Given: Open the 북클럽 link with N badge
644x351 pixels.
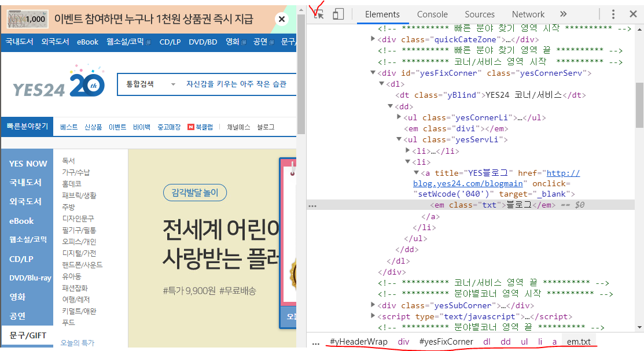Looking at the screenshot, I should tap(200, 127).
